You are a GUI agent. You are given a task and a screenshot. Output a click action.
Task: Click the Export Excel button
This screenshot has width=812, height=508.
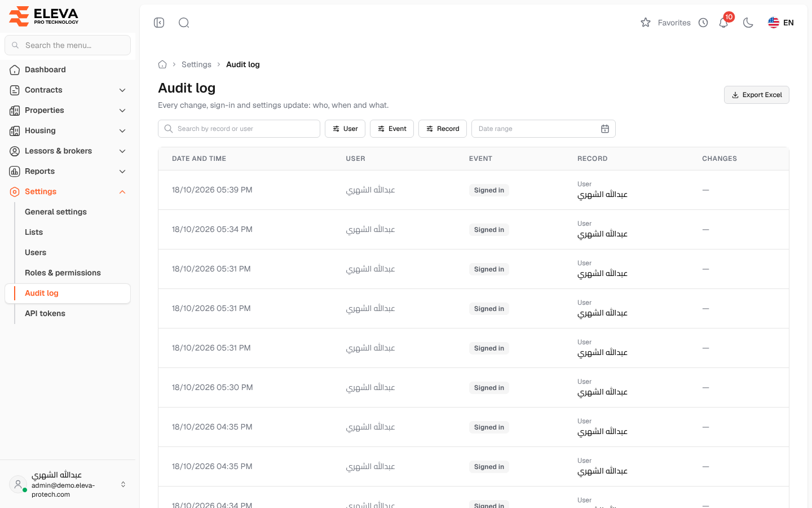click(756, 95)
